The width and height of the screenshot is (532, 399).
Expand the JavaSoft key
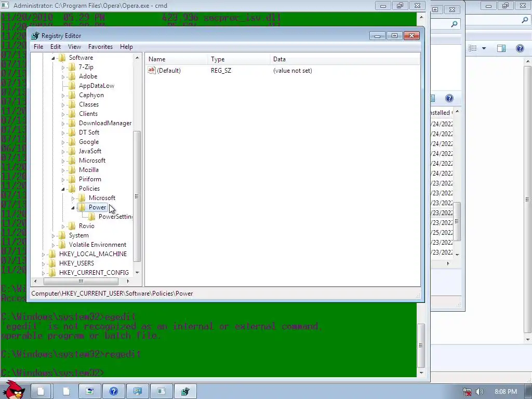tap(63, 151)
